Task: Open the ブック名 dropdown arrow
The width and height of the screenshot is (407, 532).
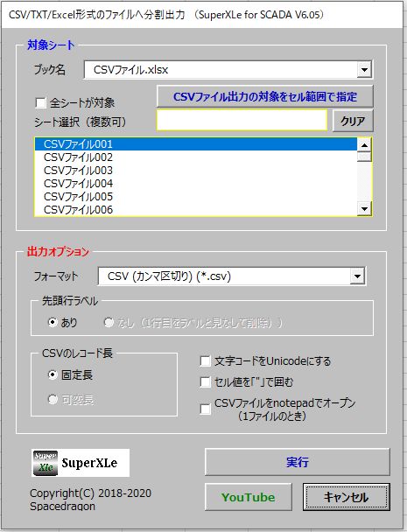Action: 364,70
